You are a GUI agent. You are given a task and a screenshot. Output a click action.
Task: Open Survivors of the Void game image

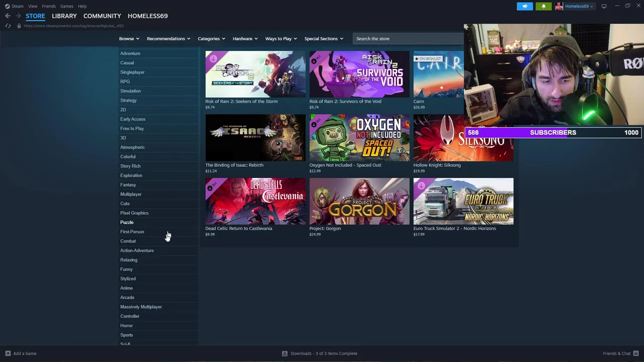pos(359,74)
